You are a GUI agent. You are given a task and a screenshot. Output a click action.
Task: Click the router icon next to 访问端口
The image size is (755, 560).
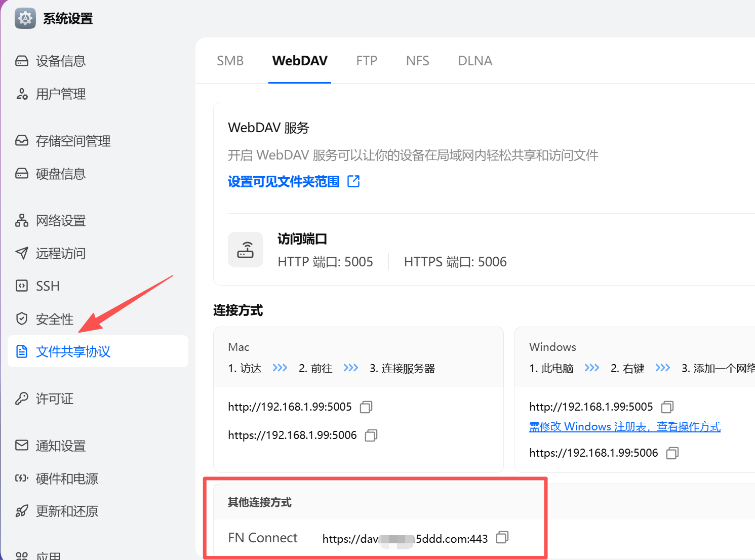(x=246, y=250)
